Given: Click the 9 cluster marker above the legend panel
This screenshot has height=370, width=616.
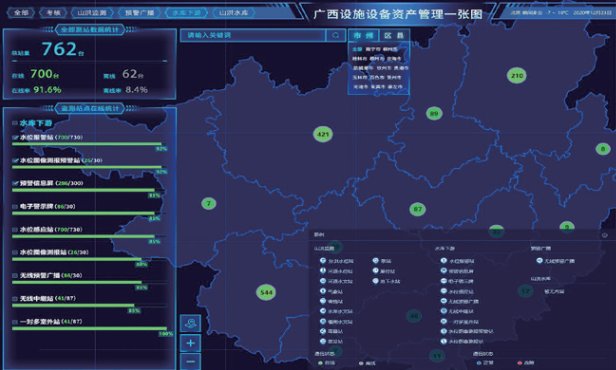Looking at the screenshot, I should (x=566, y=227).
